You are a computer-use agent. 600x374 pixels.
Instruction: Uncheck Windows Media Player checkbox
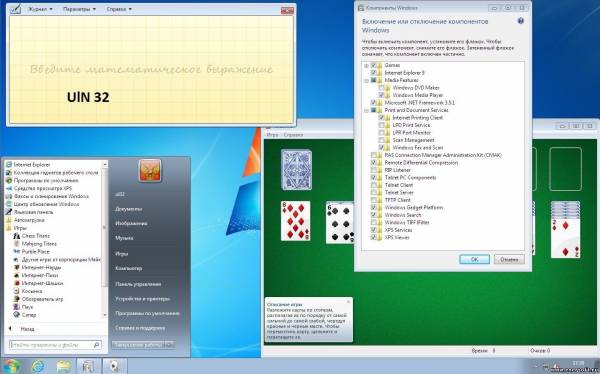[x=382, y=95]
